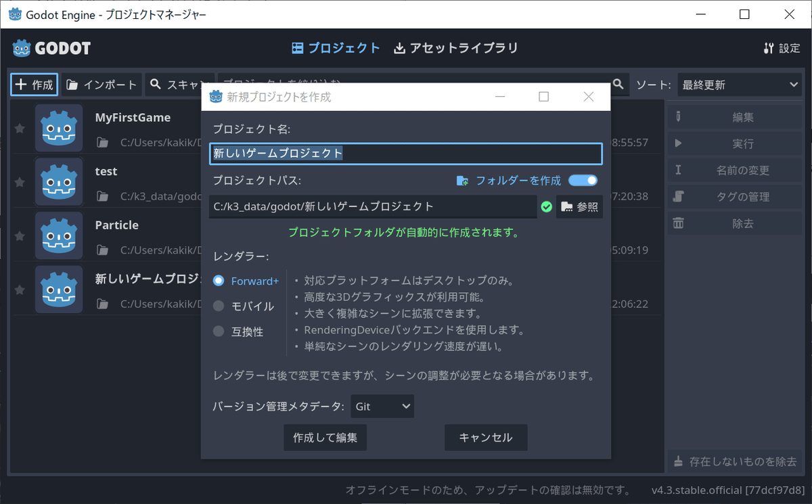The width and height of the screenshot is (812, 504).
Task: Click the magnifier icon in the project filter bar
Action: tap(618, 84)
